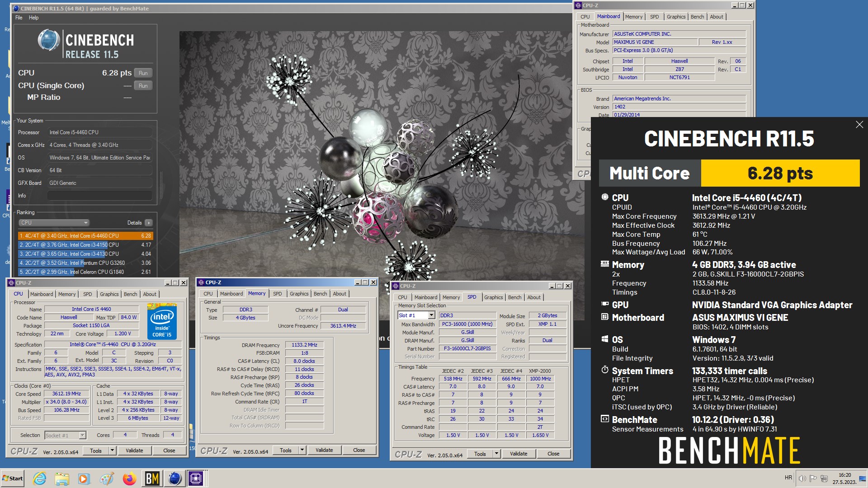Open the File menu in Cinebench
868x488 pixels.
[x=19, y=18]
